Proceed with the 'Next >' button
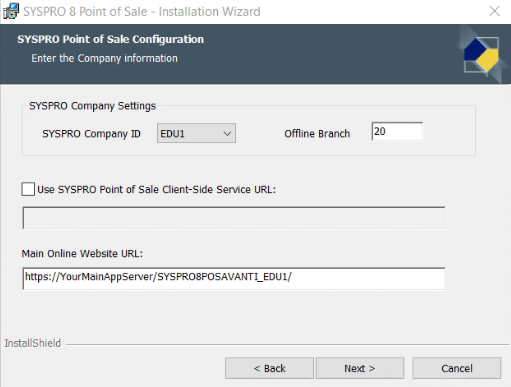This screenshot has width=511, height=387. (360, 368)
